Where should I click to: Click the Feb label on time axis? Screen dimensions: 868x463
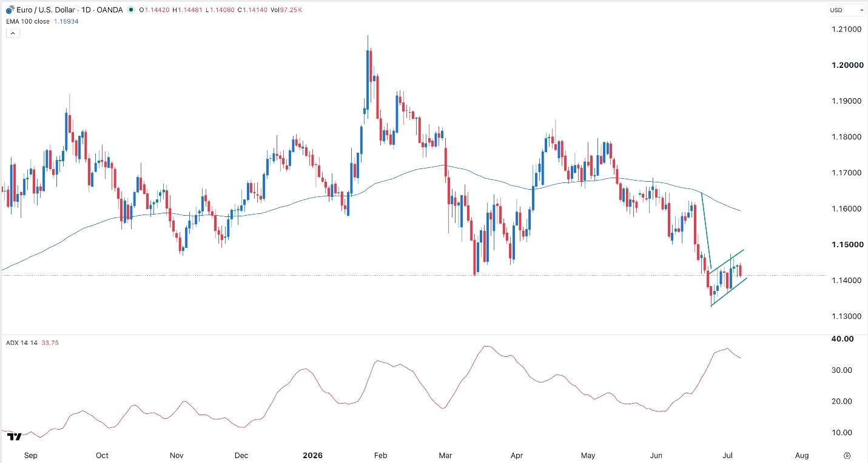(x=380, y=455)
